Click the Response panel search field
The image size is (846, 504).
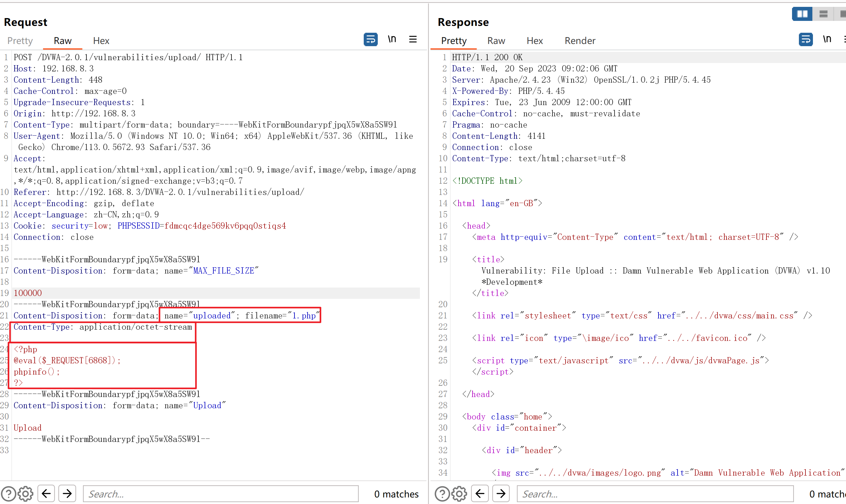tap(655, 493)
